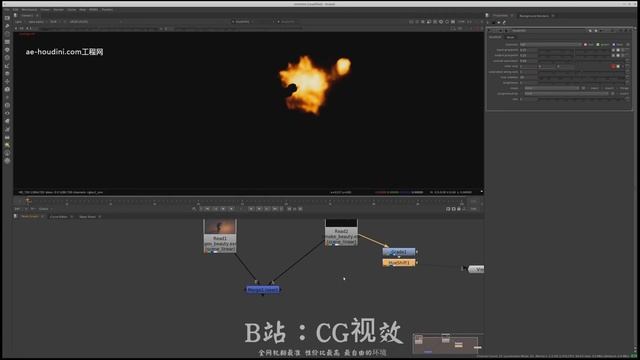Open the Keyer nodes menu in left toolbar
Viewport: 640px width, 360px height.
7,66
